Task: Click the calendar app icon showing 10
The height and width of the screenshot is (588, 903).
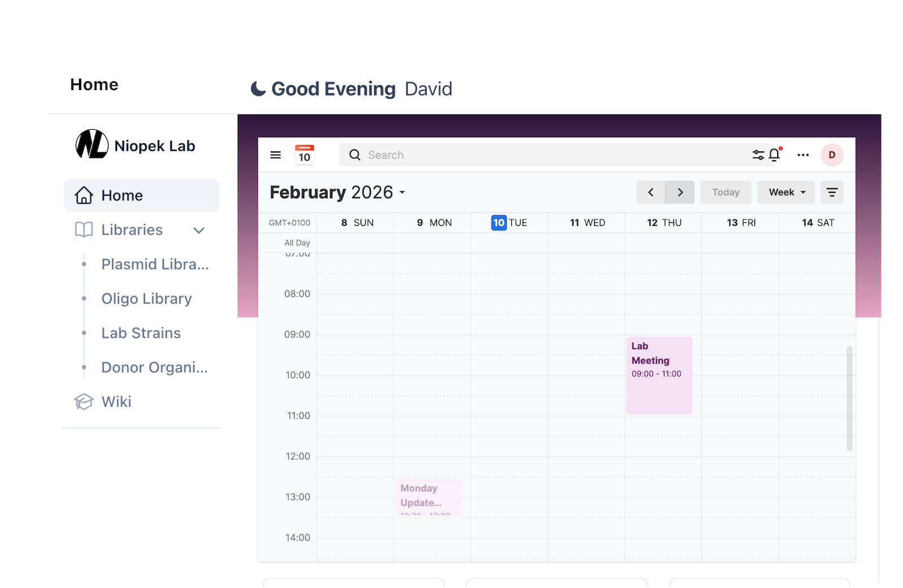Action: 304,155
